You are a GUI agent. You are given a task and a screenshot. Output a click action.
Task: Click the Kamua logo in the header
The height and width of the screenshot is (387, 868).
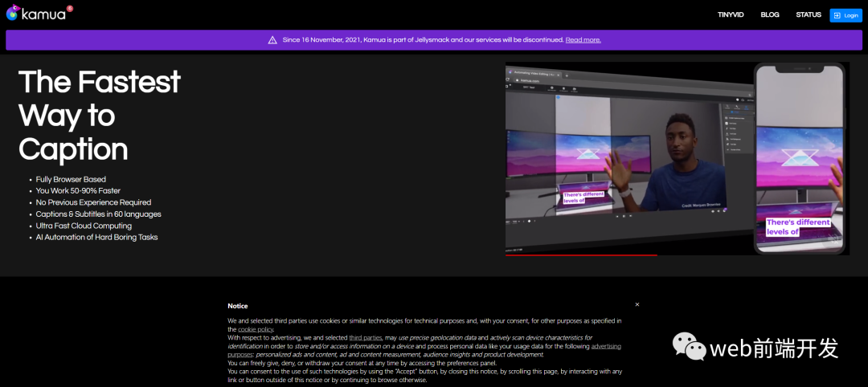pos(39,13)
